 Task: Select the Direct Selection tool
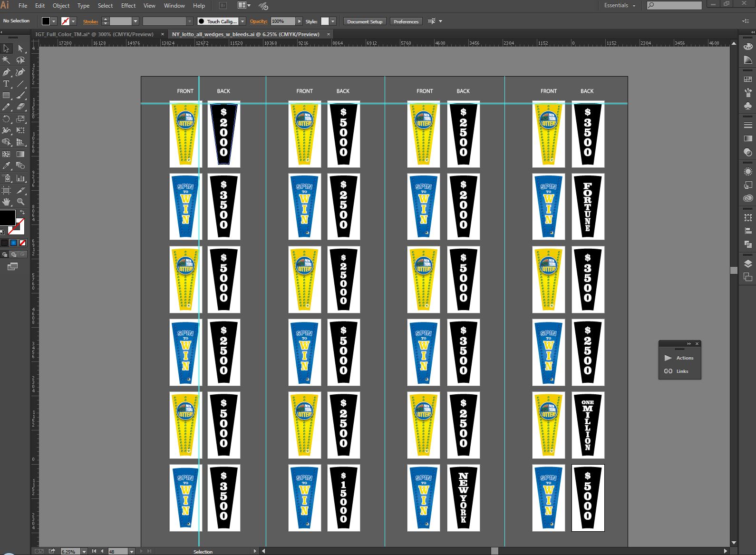pyautogui.click(x=20, y=48)
